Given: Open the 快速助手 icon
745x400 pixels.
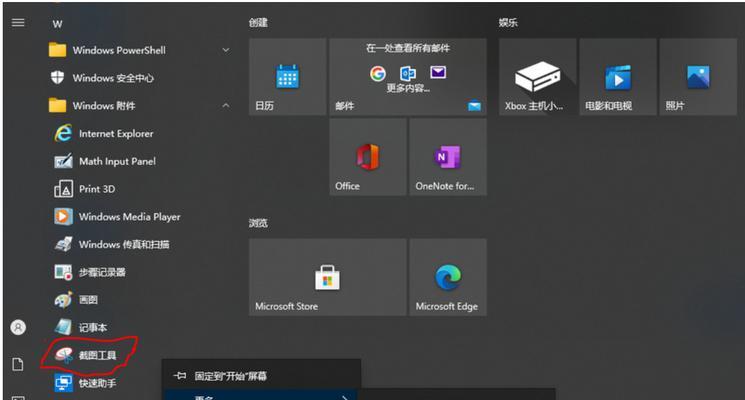Looking at the screenshot, I should (63, 382).
